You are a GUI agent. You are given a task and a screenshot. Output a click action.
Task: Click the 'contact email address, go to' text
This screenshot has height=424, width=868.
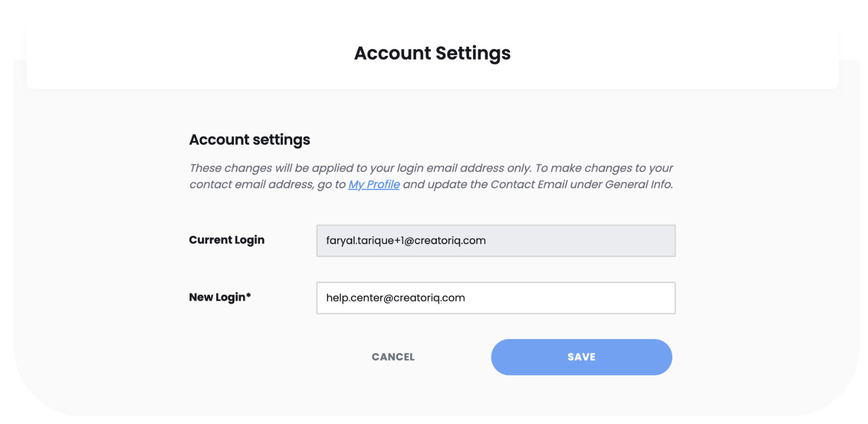coord(268,185)
